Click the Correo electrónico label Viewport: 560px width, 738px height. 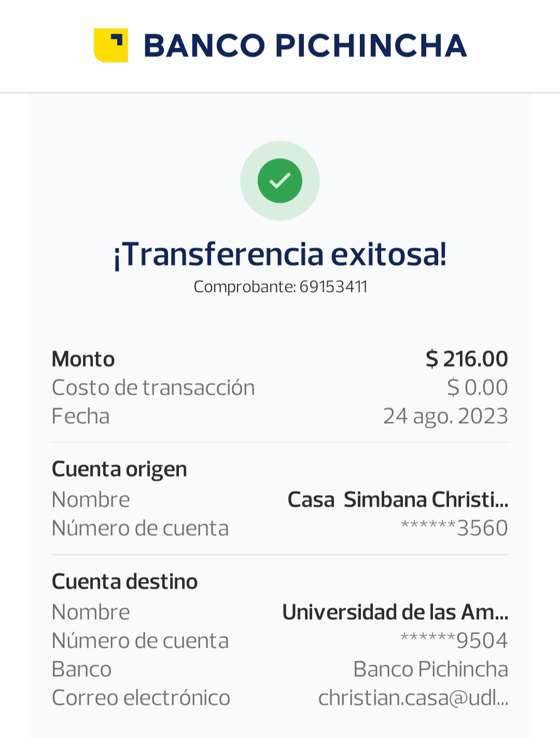coord(141,698)
